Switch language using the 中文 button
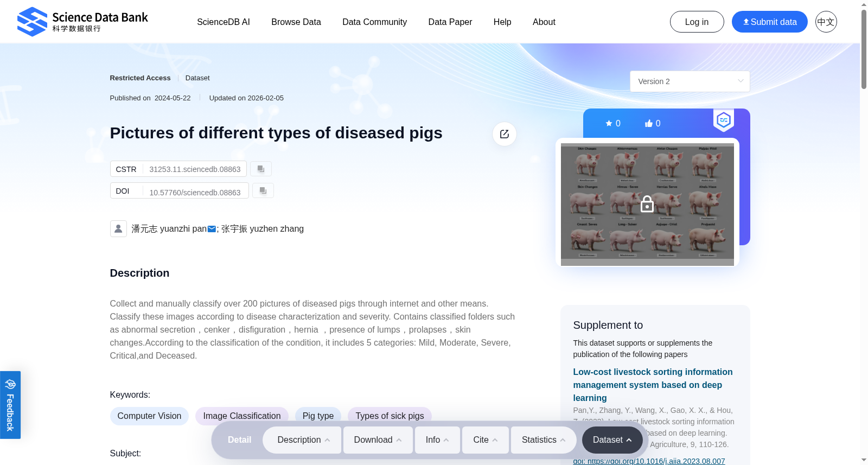868x465 pixels. pos(826,22)
